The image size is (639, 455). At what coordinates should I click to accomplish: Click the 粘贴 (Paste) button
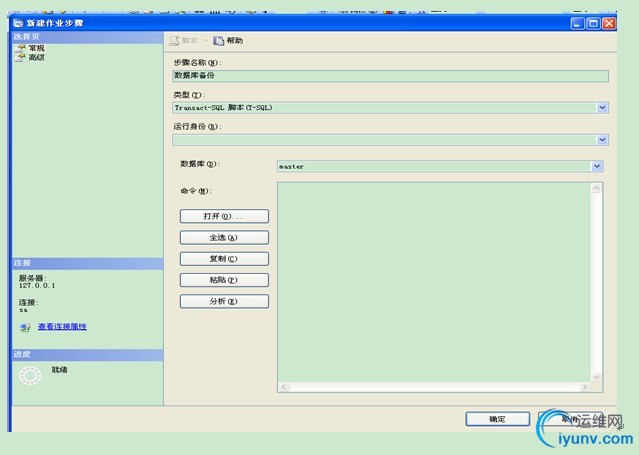pyautogui.click(x=224, y=280)
